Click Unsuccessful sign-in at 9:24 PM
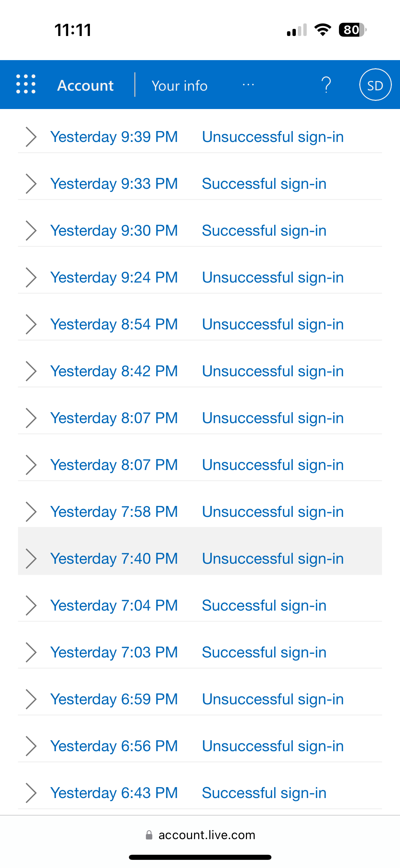Screen dimensions: 400x868 [273, 277]
